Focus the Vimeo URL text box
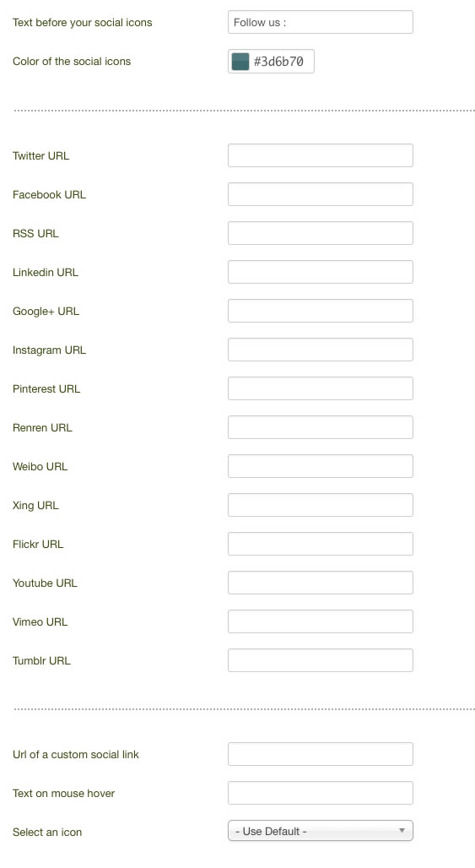Image resolution: width=475 pixels, height=868 pixels. [320, 621]
